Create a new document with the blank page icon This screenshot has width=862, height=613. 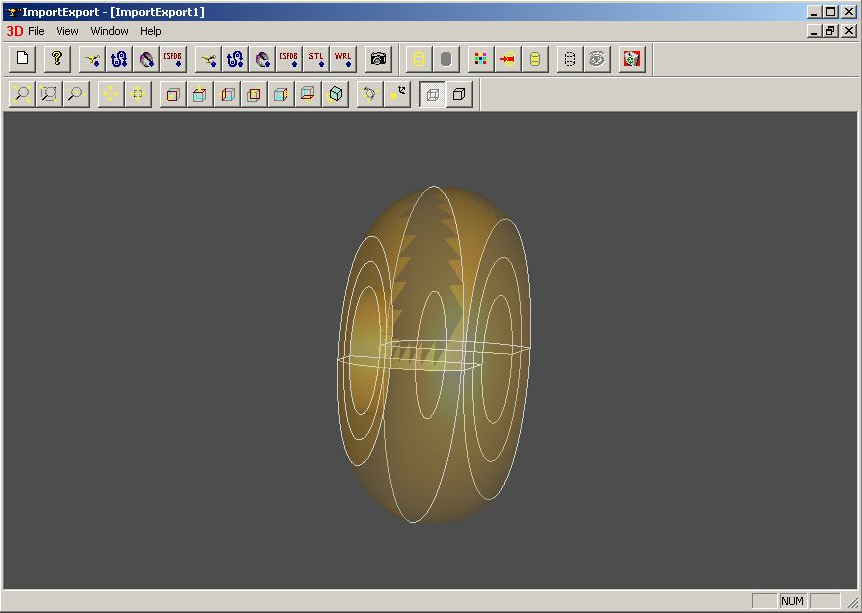[x=22, y=59]
